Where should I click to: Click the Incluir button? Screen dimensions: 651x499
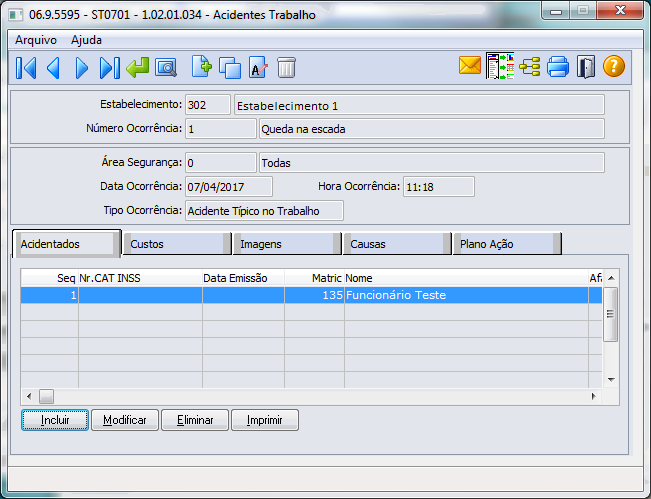click(x=55, y=420)
